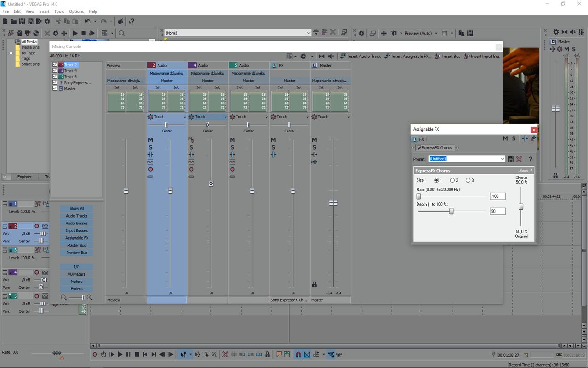Open the Options menu
Image resolution: width=588 pixels, height=368 pixels.
pyautogui.click(x=76, y=11)
